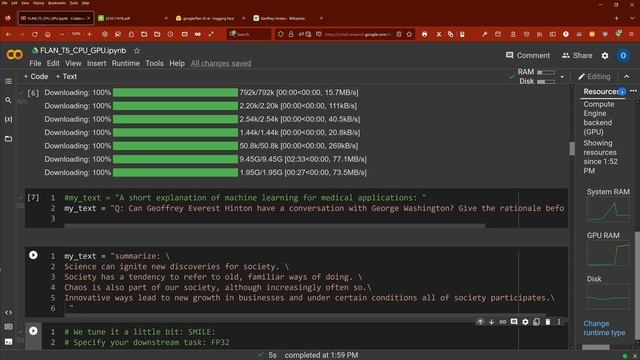Screen dimensions: 640x360
Task: Run the 'We tune it a little bit' cell
Action: tap(33, 331)
